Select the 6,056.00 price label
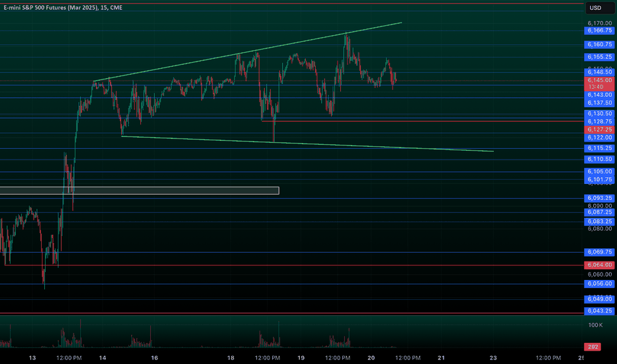Screen dimensions: 617x364 (x=599, y=284)
